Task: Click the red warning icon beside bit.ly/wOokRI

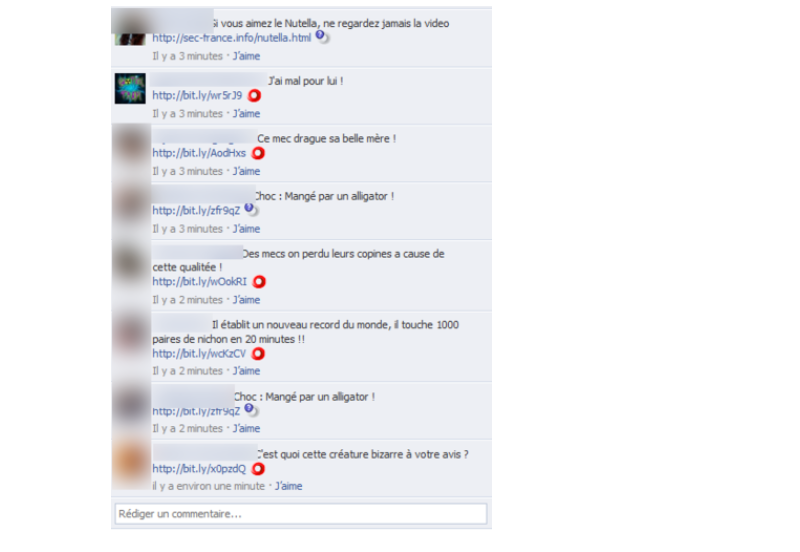Action: coord(259,282)
